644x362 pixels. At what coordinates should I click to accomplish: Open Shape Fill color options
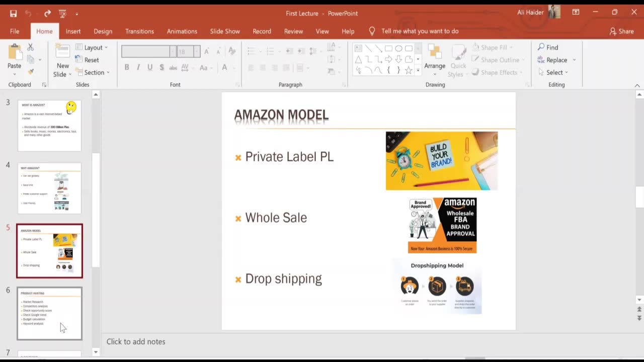point(492,47)
